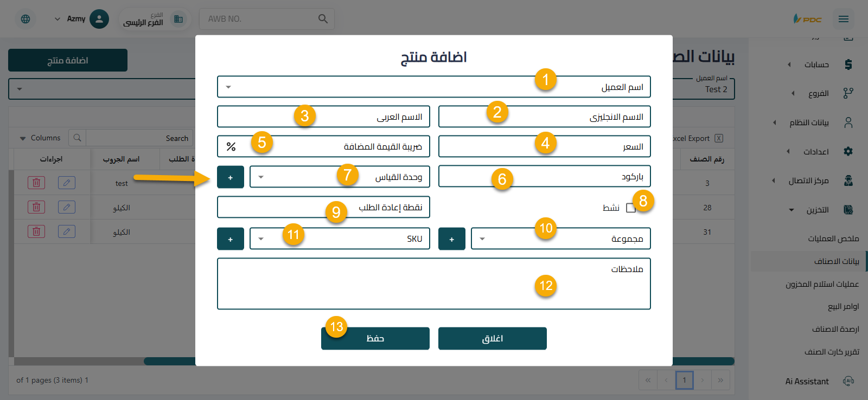Image resolution: width=868 pixels, height=400 pixels.
Task: Tick the نشط active checkbox
Action: coord(630,208)
